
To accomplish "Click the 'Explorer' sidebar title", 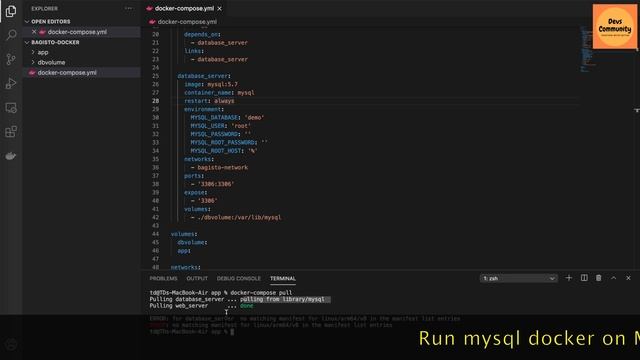I will (x=44, y=9).
